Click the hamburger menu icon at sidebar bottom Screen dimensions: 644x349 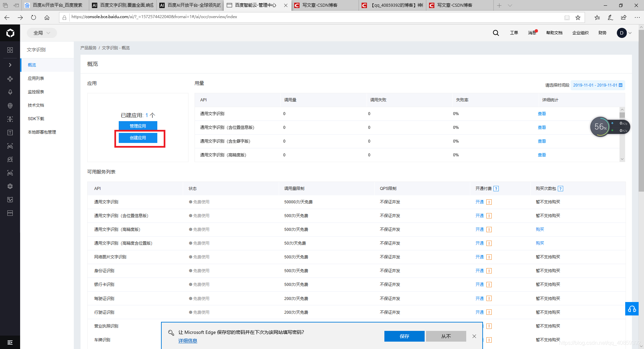(x=10, y=342)
